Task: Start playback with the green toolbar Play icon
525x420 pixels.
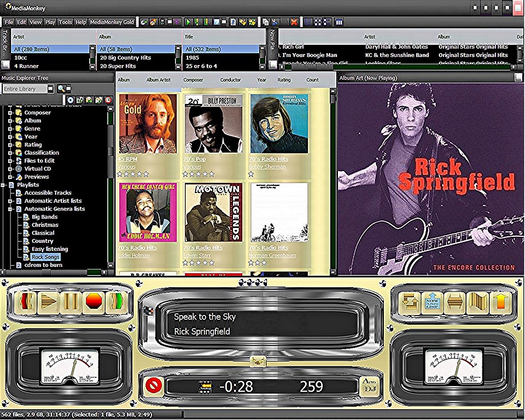Action: pyautogui.click(x=188, y=22)
